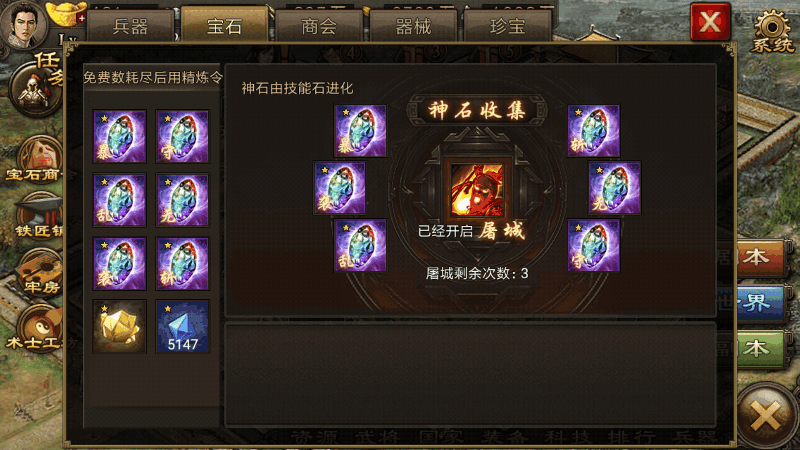The height and width of the screenshot is (450, 800).
Task: Switch to the 器械 tab
Action: click(413, 26)
